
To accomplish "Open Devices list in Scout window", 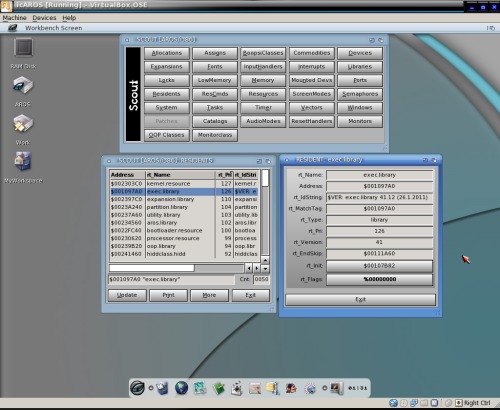I will coord(360,53).
